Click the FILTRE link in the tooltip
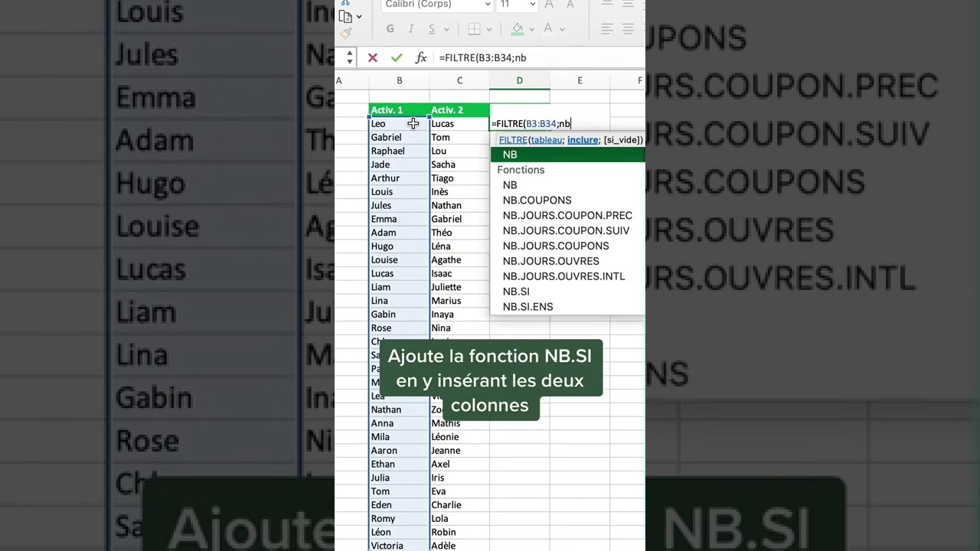Image resolution: width=980 pixels, height=551 pixels. coord(513,140)
